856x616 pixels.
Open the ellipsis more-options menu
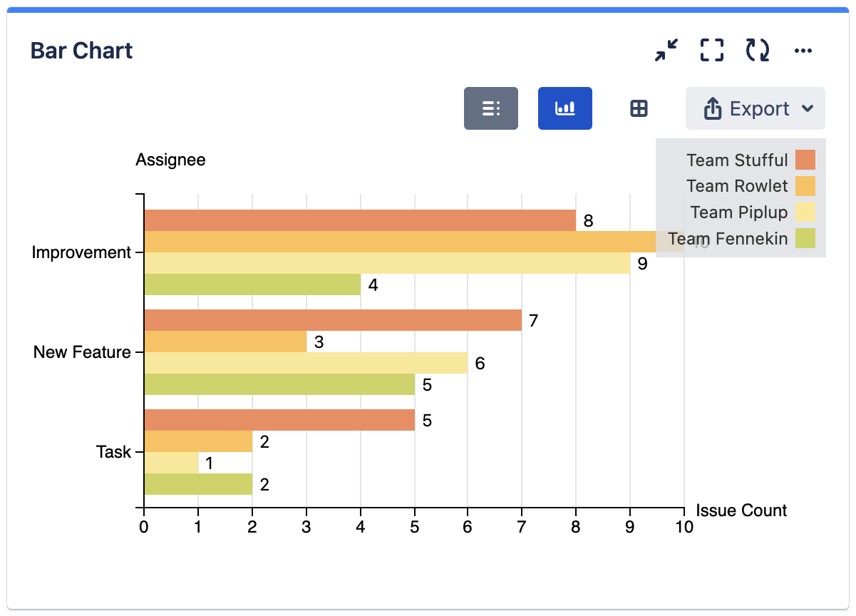click(x=803, y=50)
